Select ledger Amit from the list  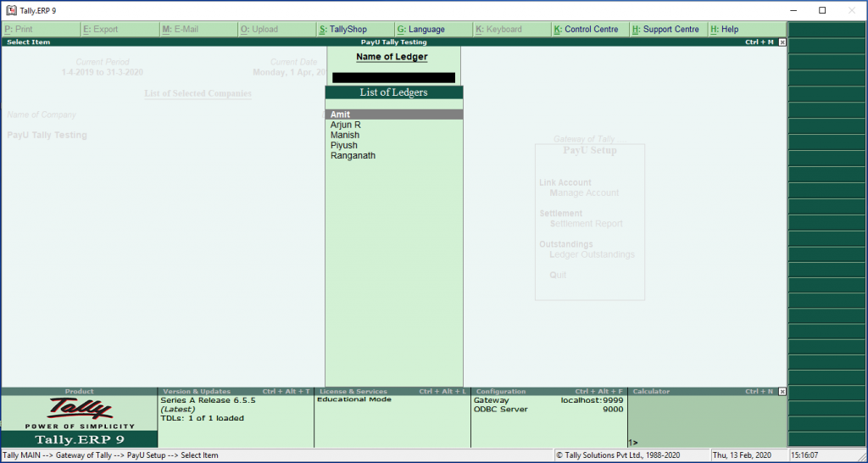(393, 114)
